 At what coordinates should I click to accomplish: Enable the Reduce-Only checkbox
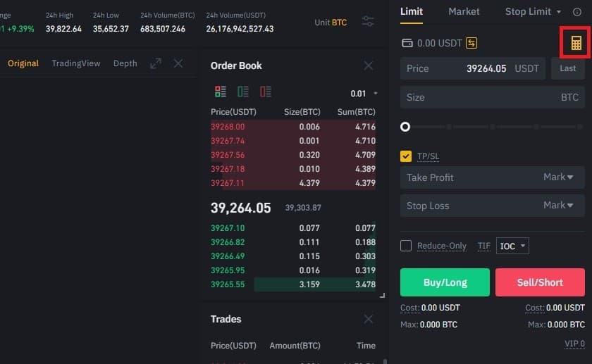[406, 246]
